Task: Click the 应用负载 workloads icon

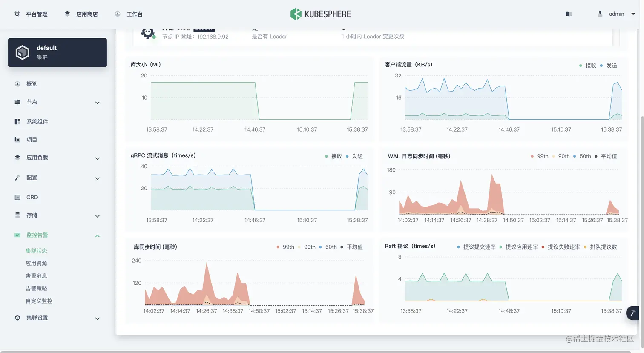Action: (x=17, y=157)
